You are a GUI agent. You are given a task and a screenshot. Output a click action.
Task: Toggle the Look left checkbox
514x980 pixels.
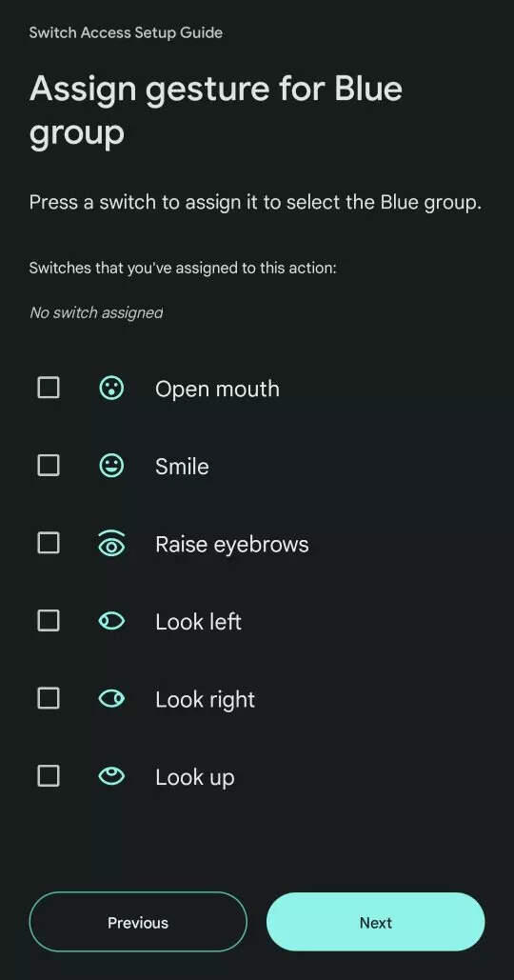(49, 621)
